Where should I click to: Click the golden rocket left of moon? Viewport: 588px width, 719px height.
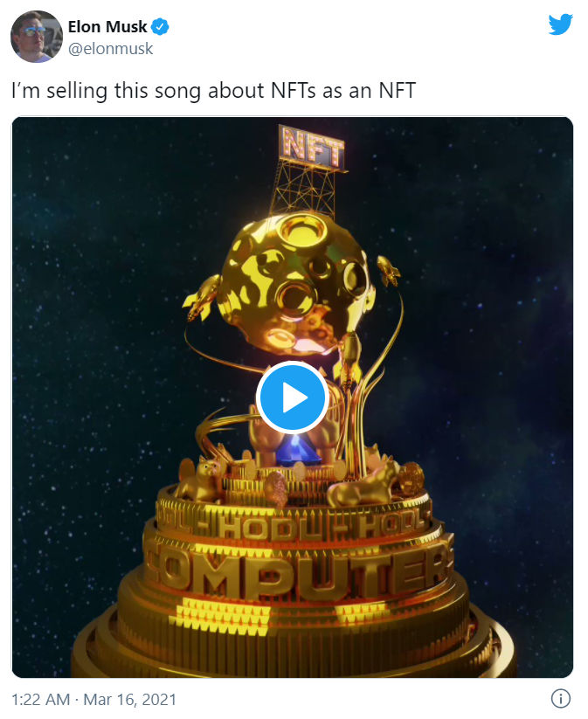[202, 297]
